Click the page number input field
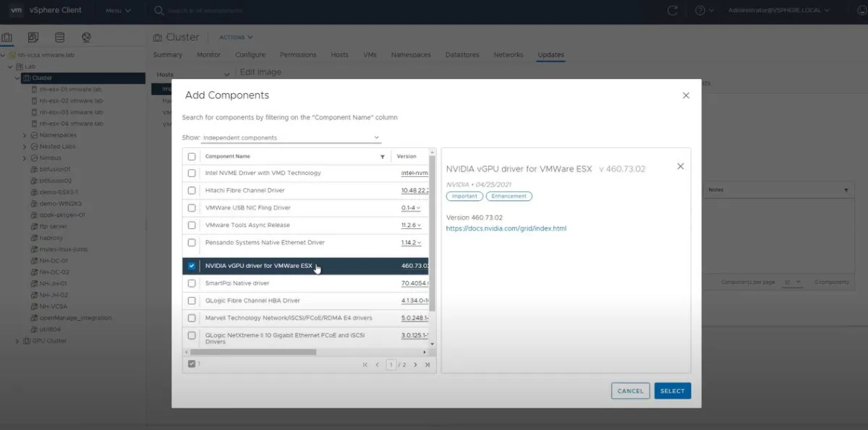The width and height of the screenshot is (868, 430). pyautogui.click(x=391, y=365)
